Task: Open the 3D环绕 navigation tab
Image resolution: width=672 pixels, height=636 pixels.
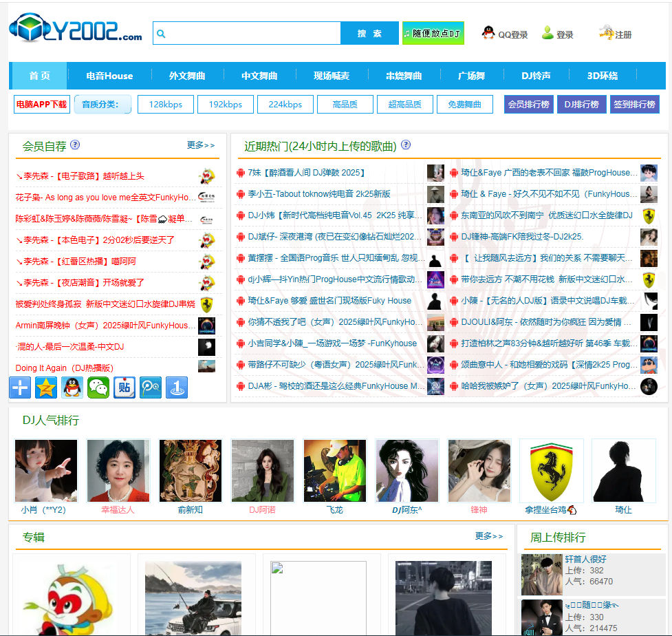Action: (605, 76)
